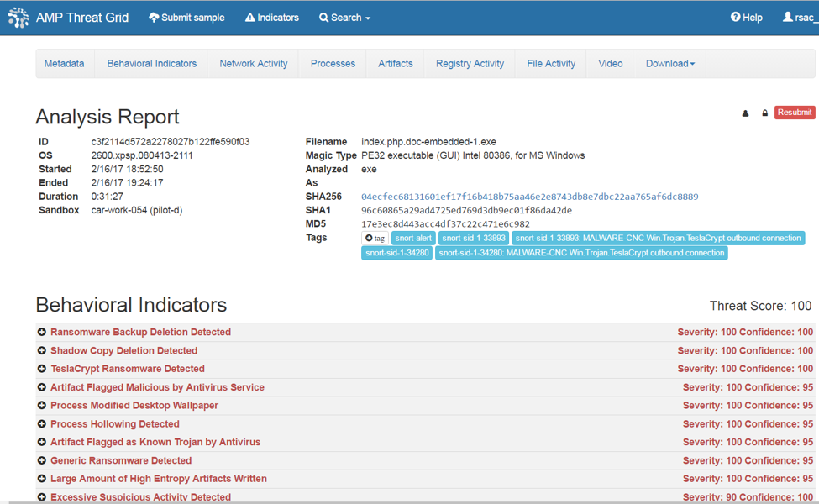Expand TeslaCrypt Ransomware Detected indicator
Image resolution: width=819 pixels, height=504 pixels.
[x=42, y=369]
